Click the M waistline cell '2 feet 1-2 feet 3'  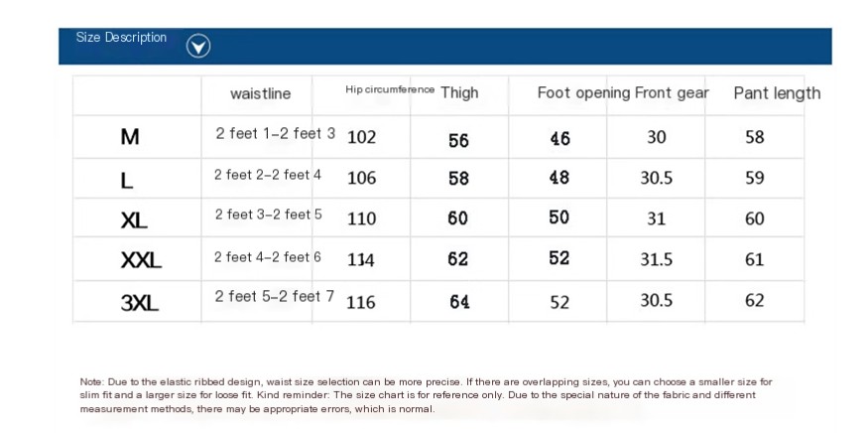coord(276,134)
